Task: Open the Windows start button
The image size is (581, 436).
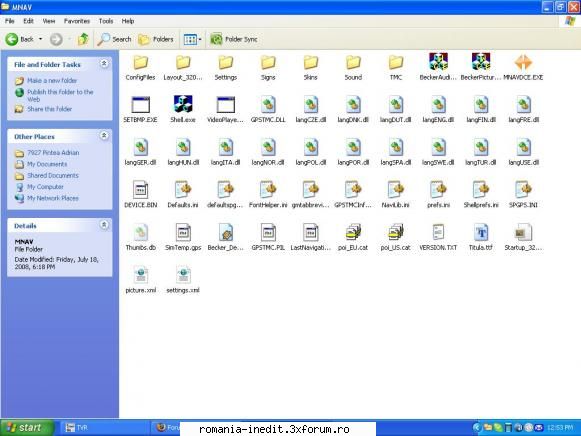Action: coord(27,428)
